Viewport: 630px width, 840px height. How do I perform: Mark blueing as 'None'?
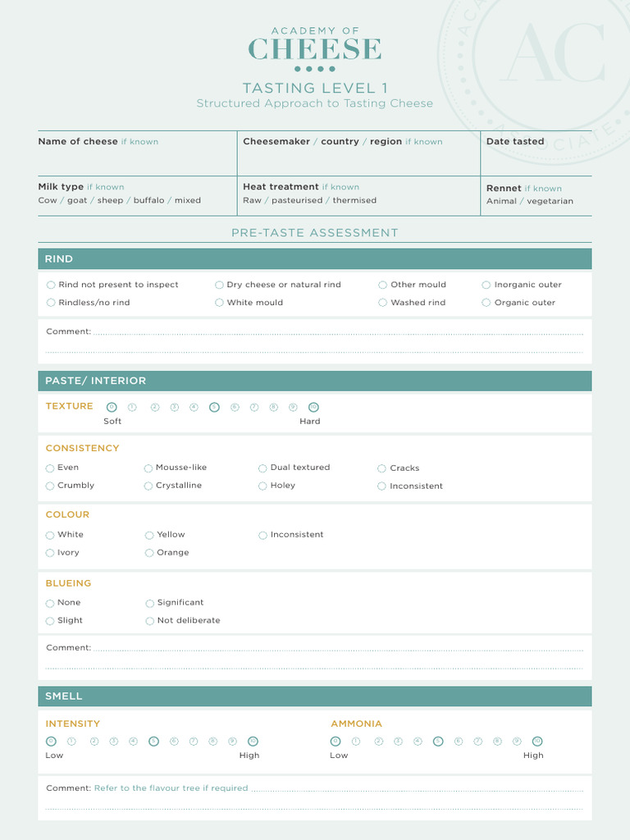(50, 603)
